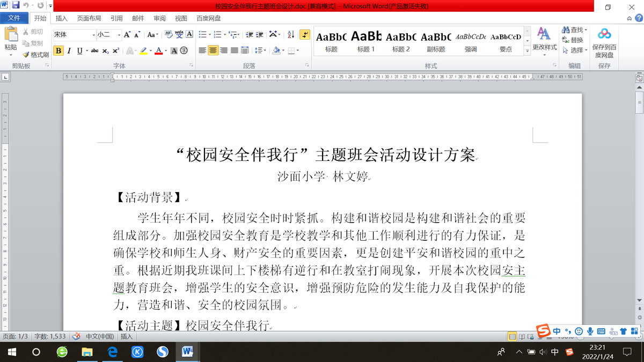Image resolution: width=644 pixels, height=362 pixels.
Task: Toggle Align Left paragraph alignment
Action: [x=202, y=51]
